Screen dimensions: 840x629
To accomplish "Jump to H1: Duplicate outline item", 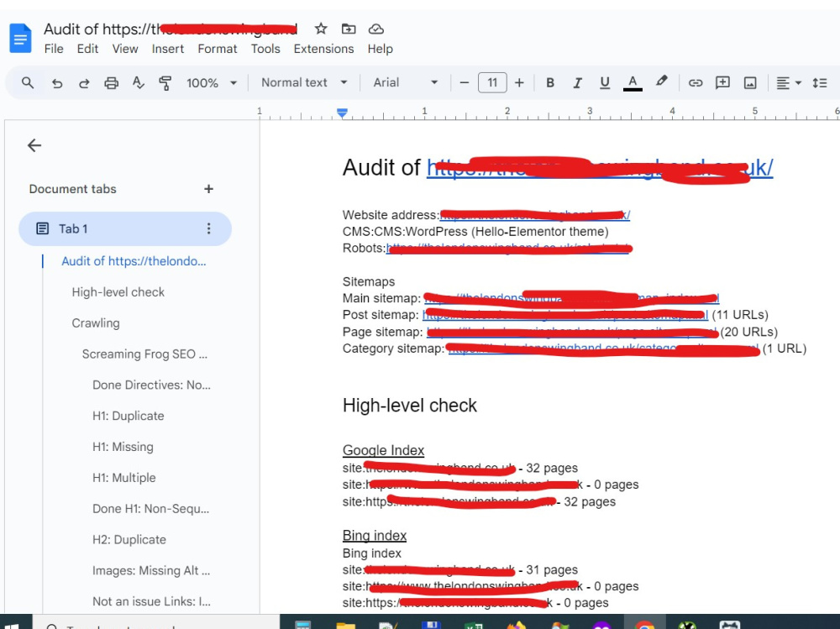I will pos(128,416).
